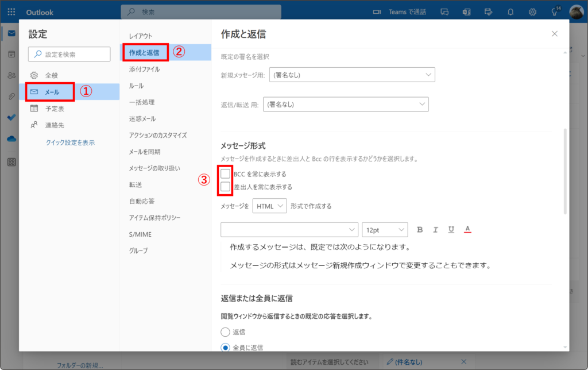Expand the 12pt font size dropdown
588x370 pixels.
point(385,230)
